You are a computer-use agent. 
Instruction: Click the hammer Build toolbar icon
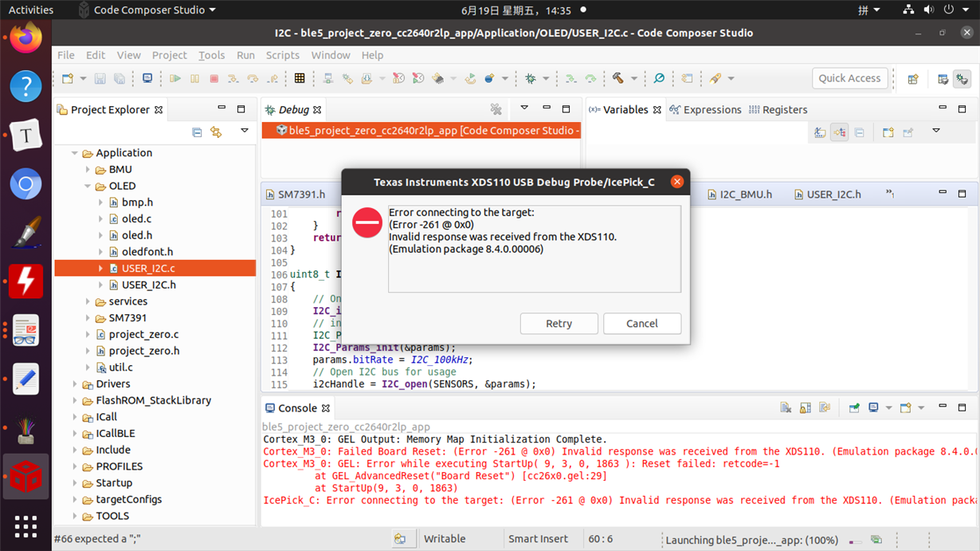click(x=618, y=78)
